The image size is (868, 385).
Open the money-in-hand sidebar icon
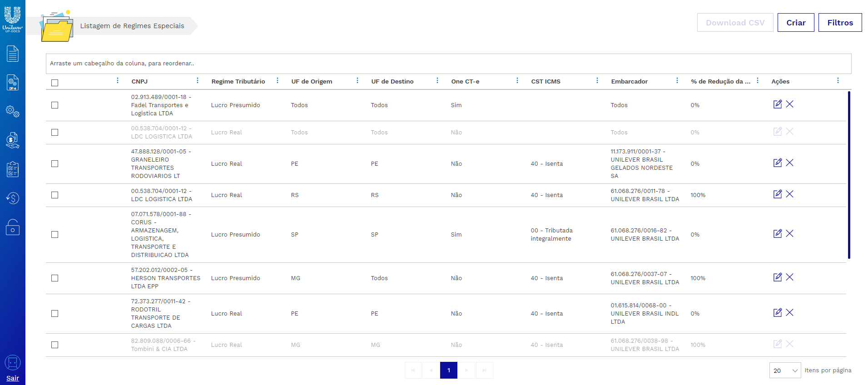(13, 140)
